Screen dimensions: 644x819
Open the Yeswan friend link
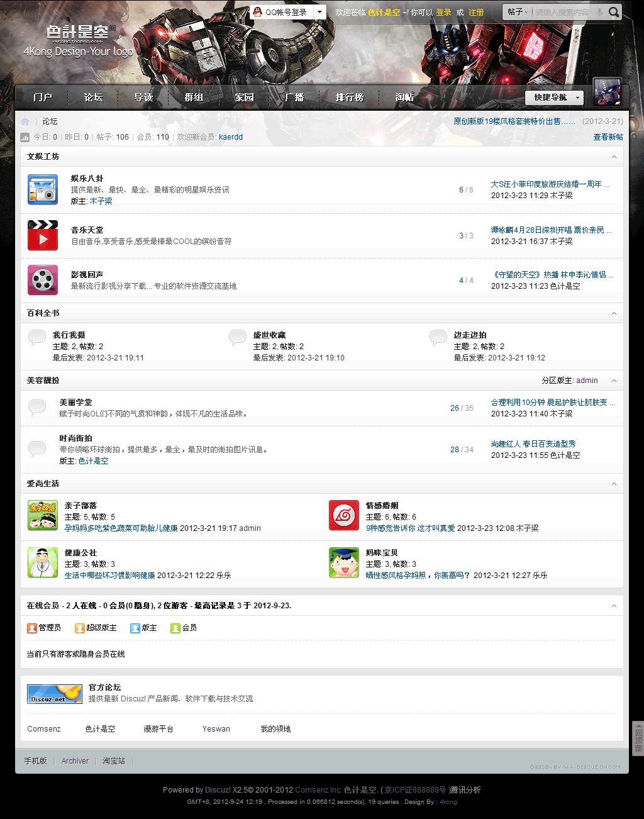(x=216, y=729)
